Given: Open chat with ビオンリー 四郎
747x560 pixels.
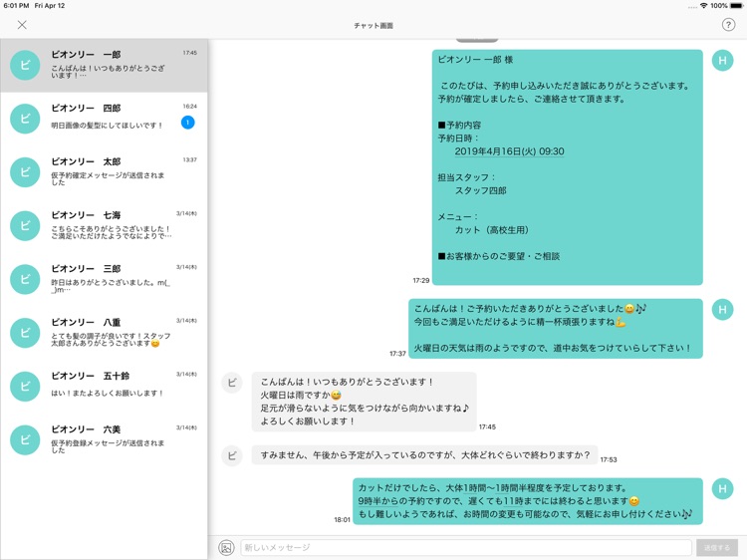Looking at the screenshot, I should pos(104,119).
